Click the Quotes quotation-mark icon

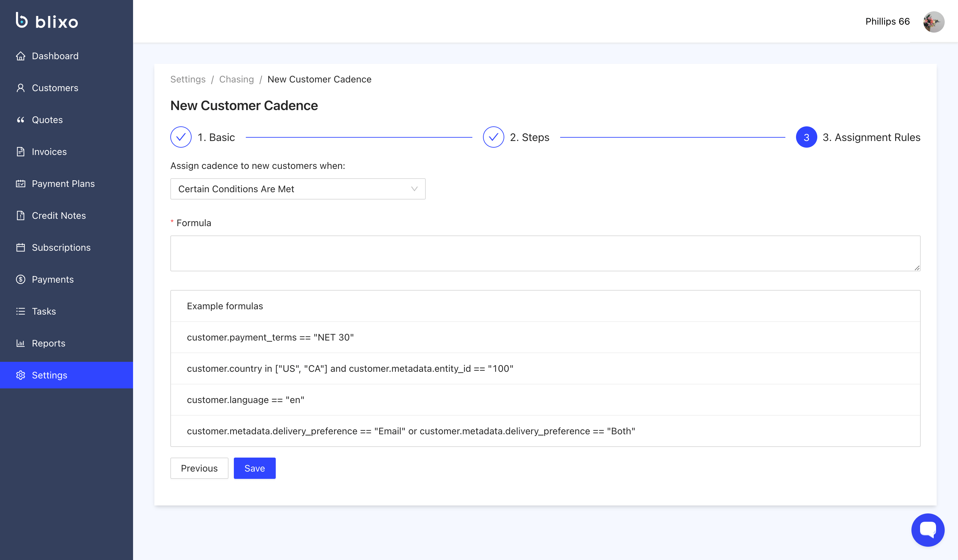coord(21,120)
